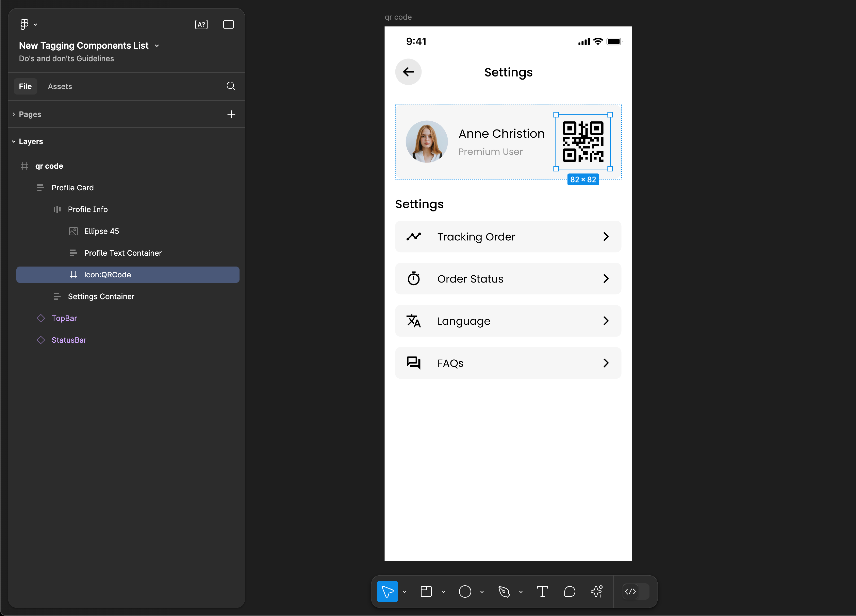The image size is (856, 616).
Task: Select the icon:QRCode layer
Action: [x=128, y=275]
